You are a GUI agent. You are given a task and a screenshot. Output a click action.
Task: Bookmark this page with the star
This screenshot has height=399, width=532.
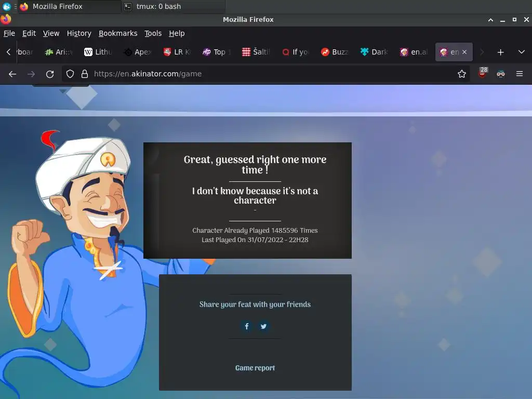point(462,74)
